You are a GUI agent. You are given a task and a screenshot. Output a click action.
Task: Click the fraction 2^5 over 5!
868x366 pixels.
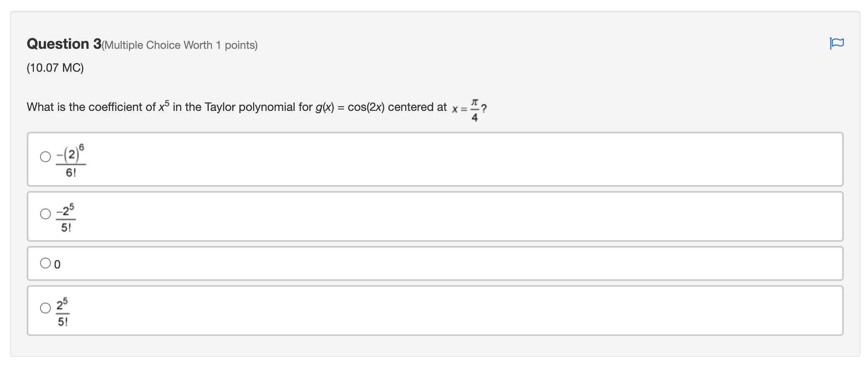[63, 311]
